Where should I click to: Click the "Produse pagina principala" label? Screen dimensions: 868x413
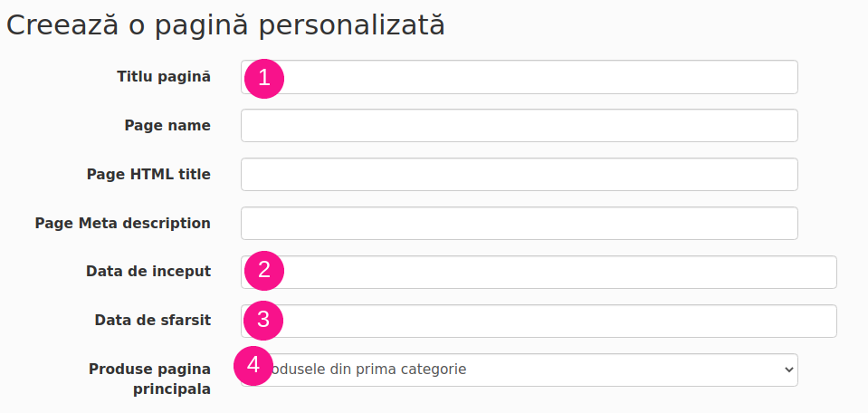pos(150,379)
